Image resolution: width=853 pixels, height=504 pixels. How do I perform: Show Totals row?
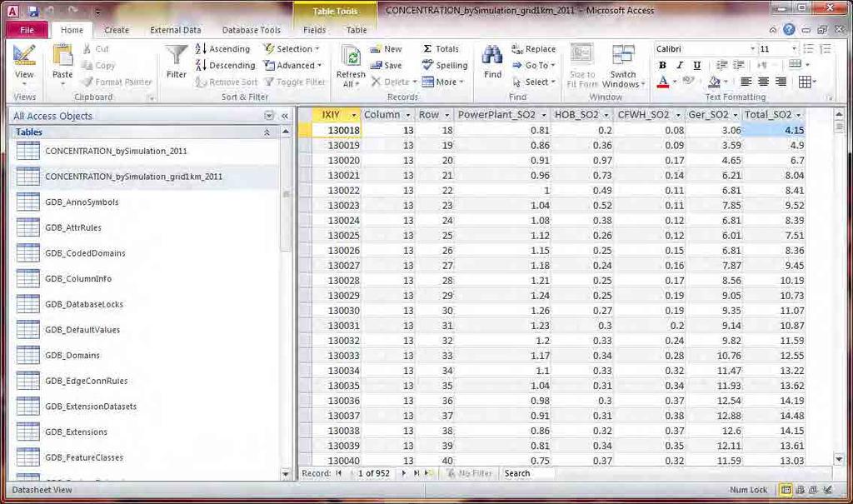click(441, 49)
